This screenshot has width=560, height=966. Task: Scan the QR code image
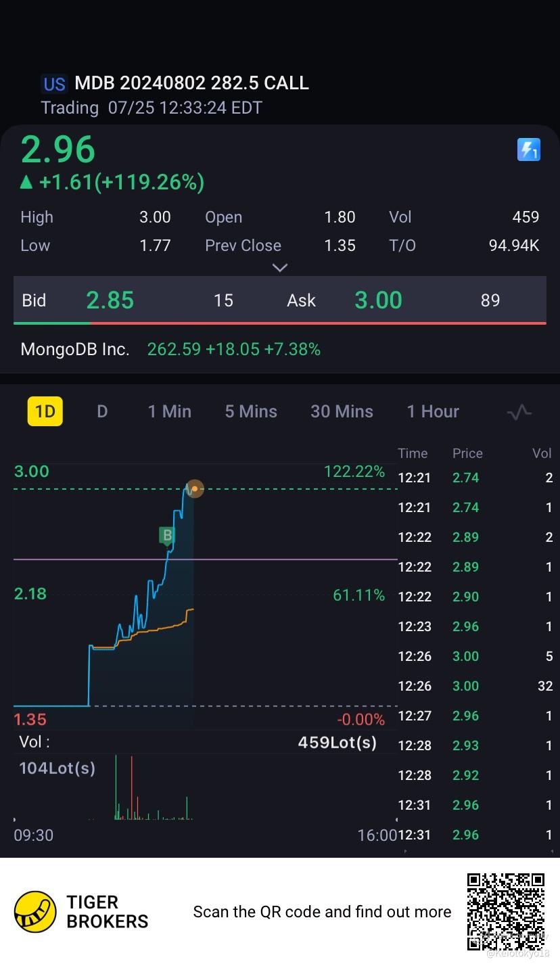[x=505, y=911]
